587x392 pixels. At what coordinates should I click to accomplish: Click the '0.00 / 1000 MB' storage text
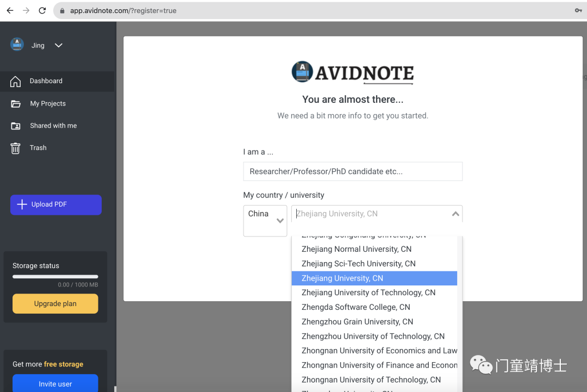click(x=78, y=285)
